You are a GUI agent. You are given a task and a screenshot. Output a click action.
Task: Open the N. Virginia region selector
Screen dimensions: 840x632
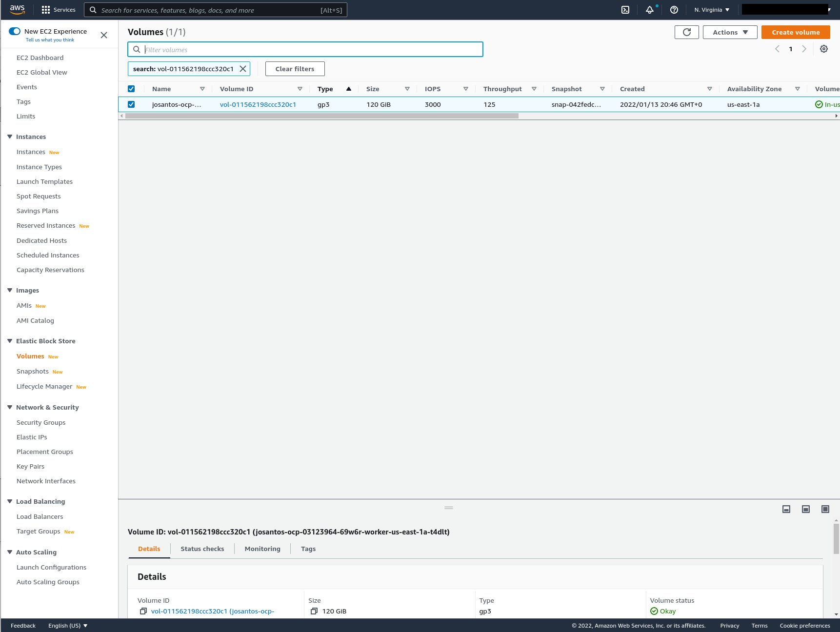pos(711,9)
